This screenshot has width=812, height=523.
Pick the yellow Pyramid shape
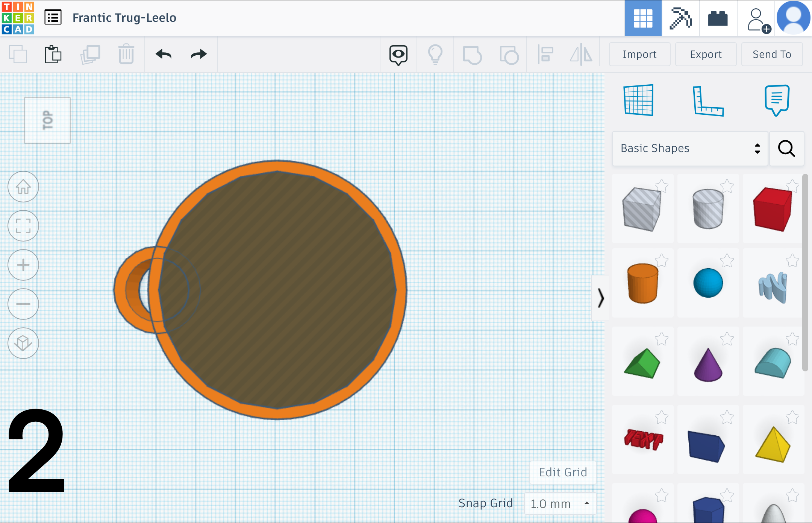(773, 445)
